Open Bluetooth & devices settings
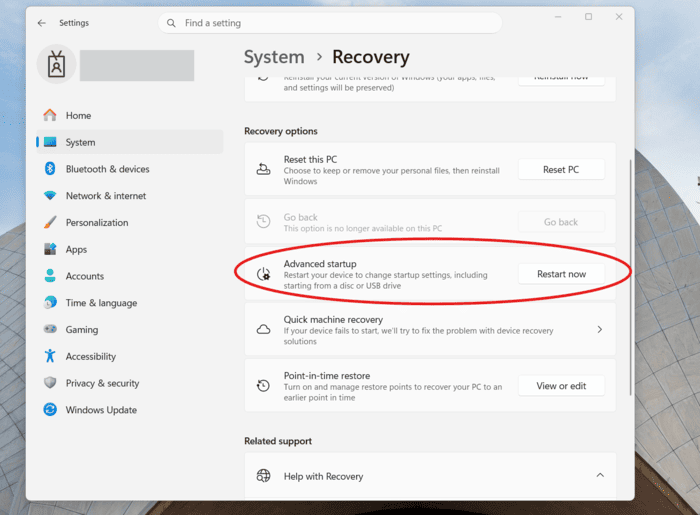The height and width of the screenshot is (515, 700). pyautogui.click(x=129, y=169)
